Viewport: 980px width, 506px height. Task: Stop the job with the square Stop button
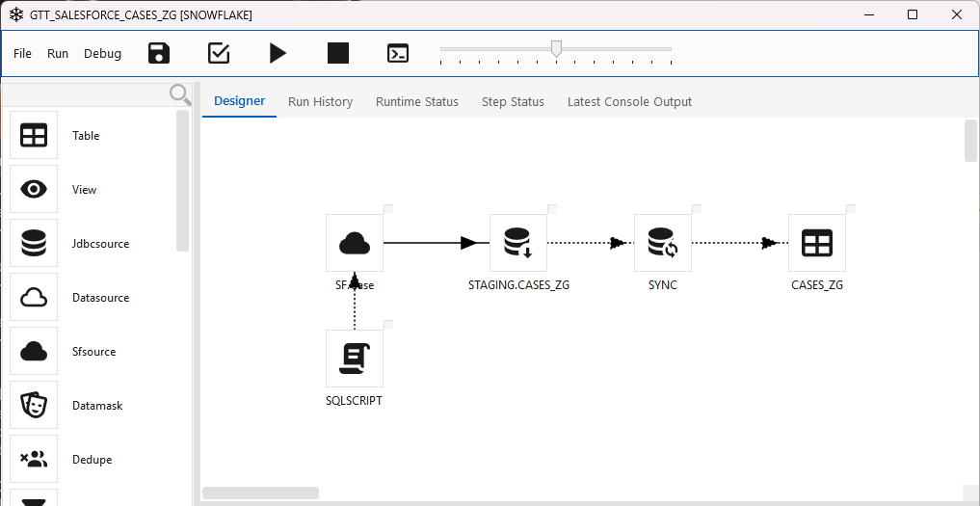pyautogui.click(x=338, y=53)
